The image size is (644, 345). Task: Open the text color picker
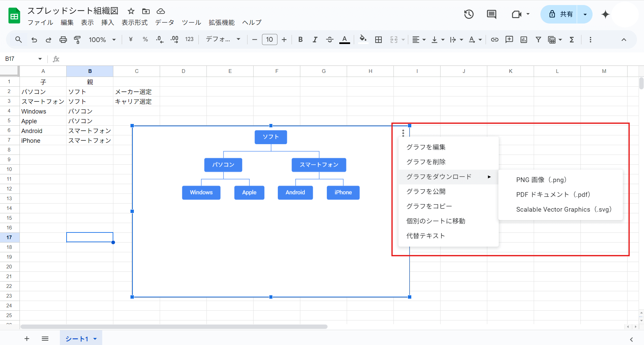[x=344, y=40]
